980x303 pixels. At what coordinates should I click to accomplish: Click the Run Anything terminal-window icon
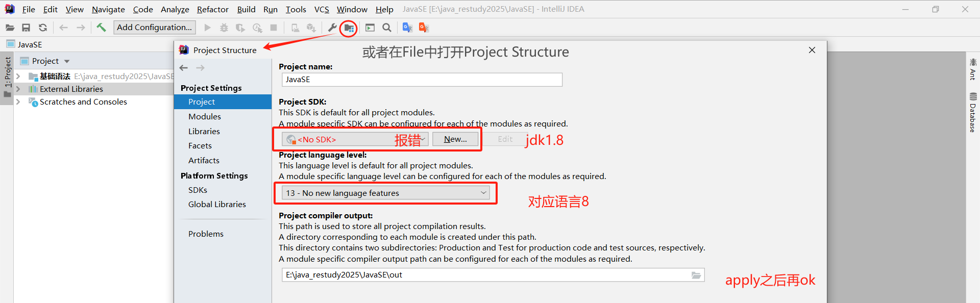(x=370, y=28)
